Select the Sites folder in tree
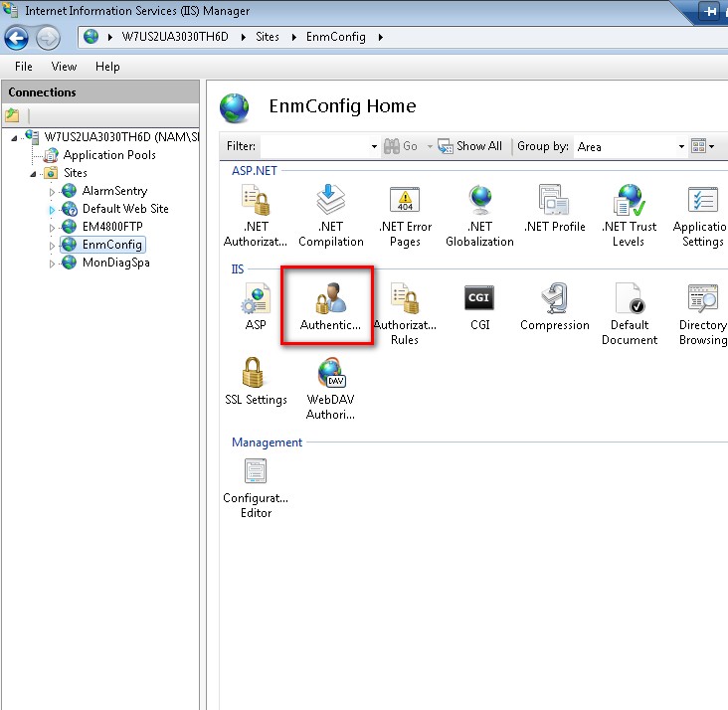 (76, 173)
